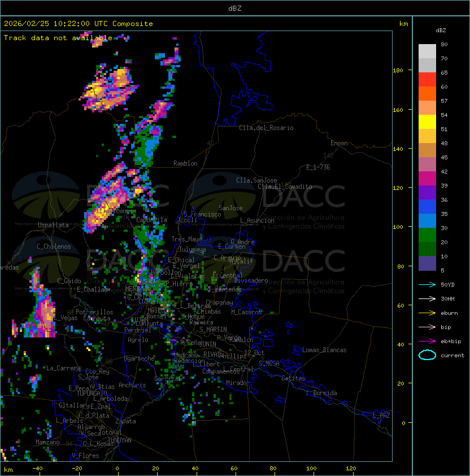Viewport: 470px width, 476px height.
Task: Click the Clla.del_Rosario place label
Action: (266, 128)
